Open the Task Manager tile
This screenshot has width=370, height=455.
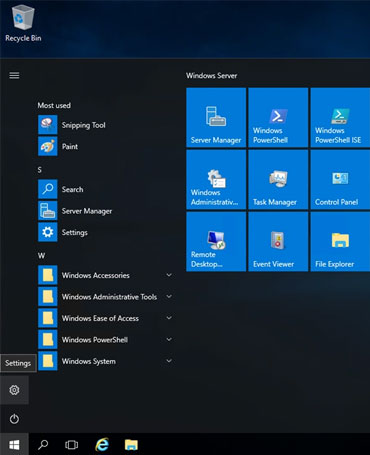tap(278, 179)
